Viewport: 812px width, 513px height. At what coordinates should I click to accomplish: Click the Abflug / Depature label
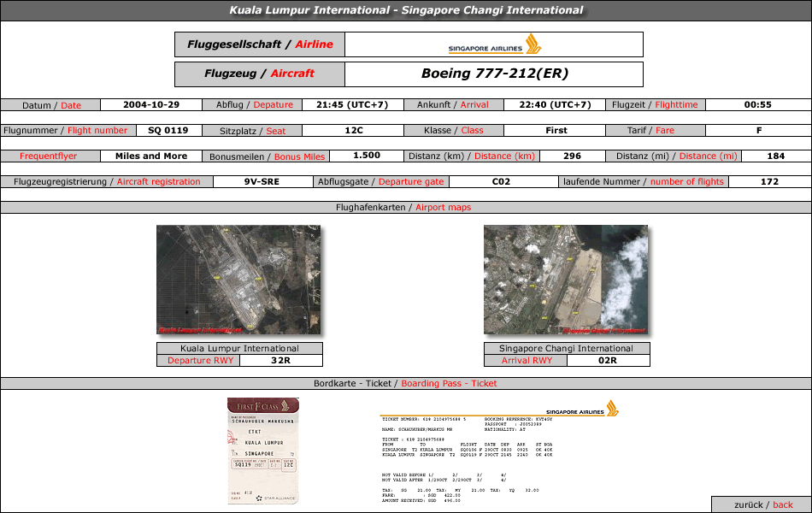pos(252,104)
